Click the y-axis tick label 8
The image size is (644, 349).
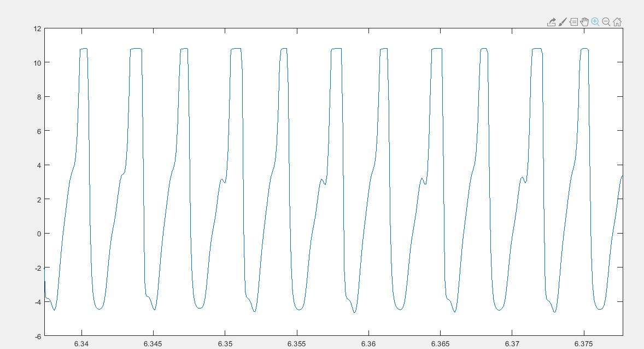(39, 97)
